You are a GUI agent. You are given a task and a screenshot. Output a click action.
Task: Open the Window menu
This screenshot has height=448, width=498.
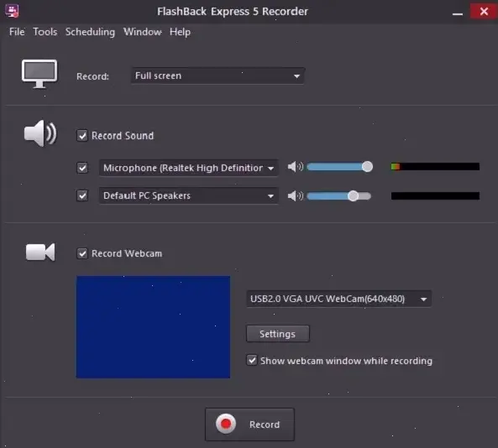point(143,32)
